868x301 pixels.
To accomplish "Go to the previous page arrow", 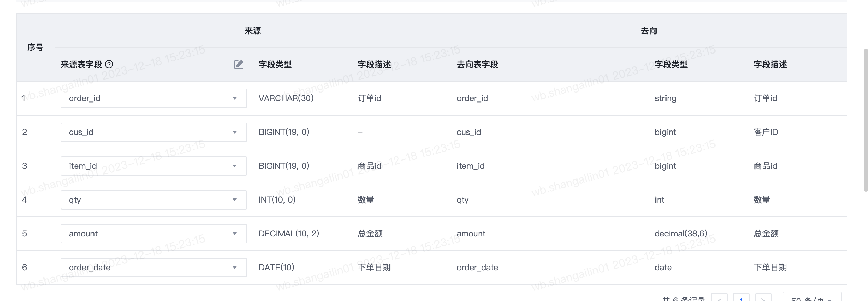I will (x=719, y=298).
